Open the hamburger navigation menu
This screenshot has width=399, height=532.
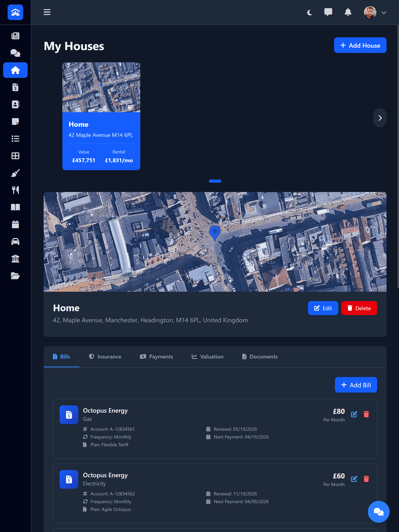pos(47,12)
